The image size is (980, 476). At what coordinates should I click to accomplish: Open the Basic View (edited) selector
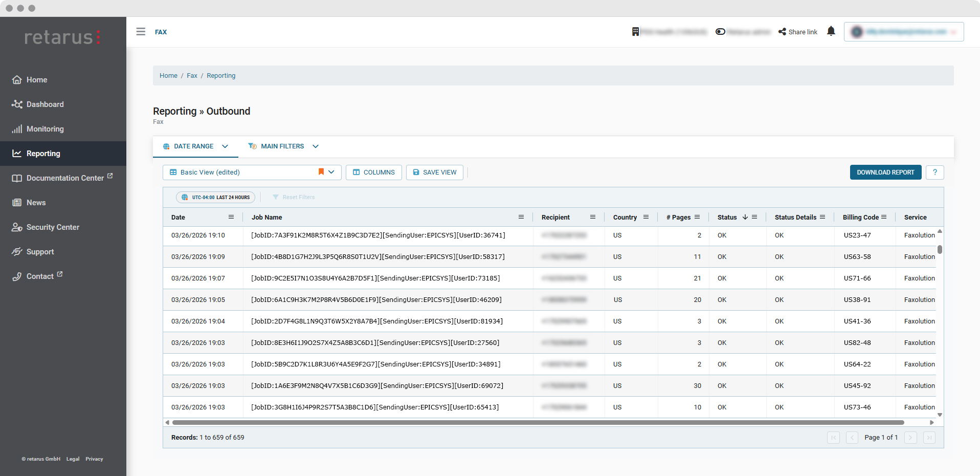pos(252,172)
